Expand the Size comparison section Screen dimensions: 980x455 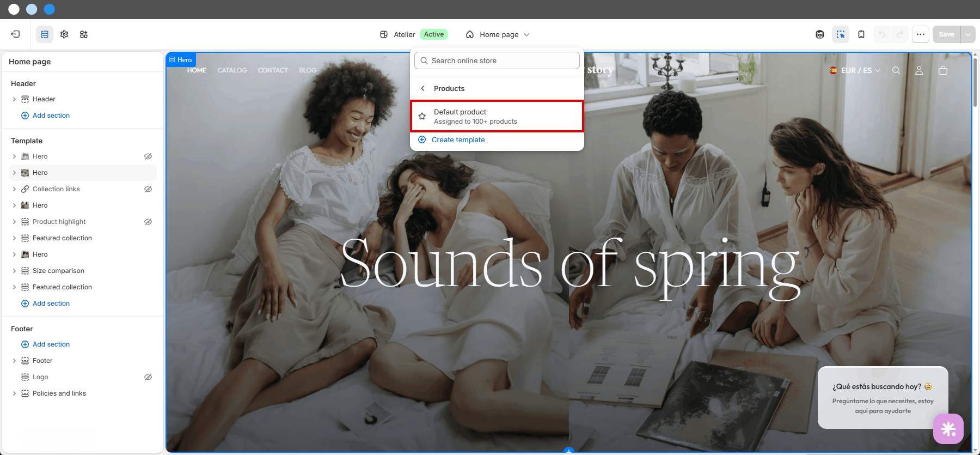click(14, 271)
